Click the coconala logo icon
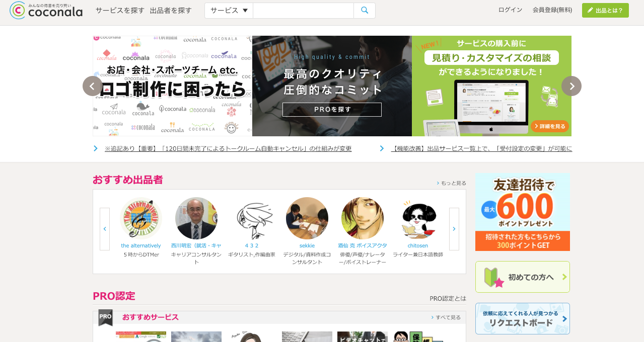Viewport: 644px width, 342px height. [x=18, y=11]
